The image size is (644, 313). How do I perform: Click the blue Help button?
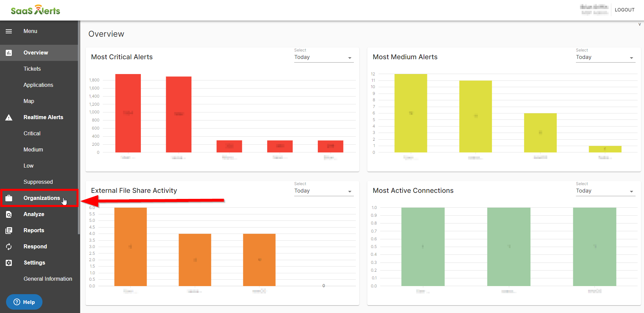coord(24,302)
